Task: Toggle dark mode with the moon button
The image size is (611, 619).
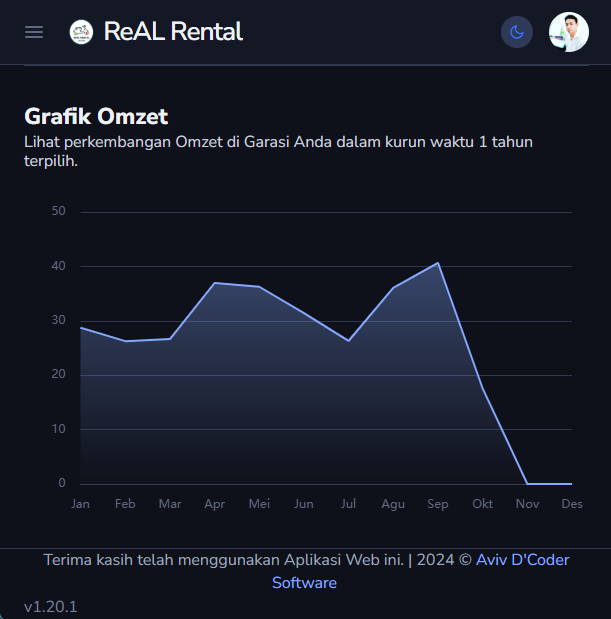Action: [x=517, y=32]
